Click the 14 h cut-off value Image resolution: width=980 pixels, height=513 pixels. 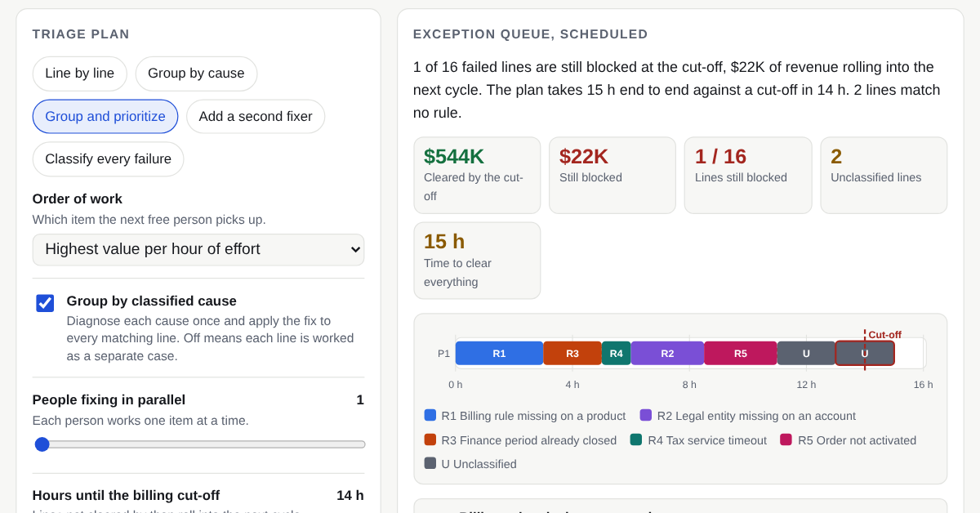point(350,495)
